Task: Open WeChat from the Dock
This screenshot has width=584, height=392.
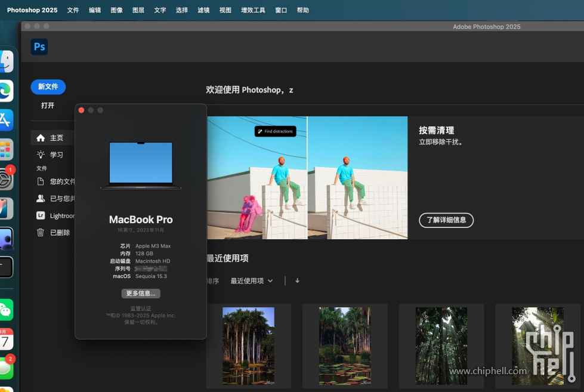Action: [6, 310]
